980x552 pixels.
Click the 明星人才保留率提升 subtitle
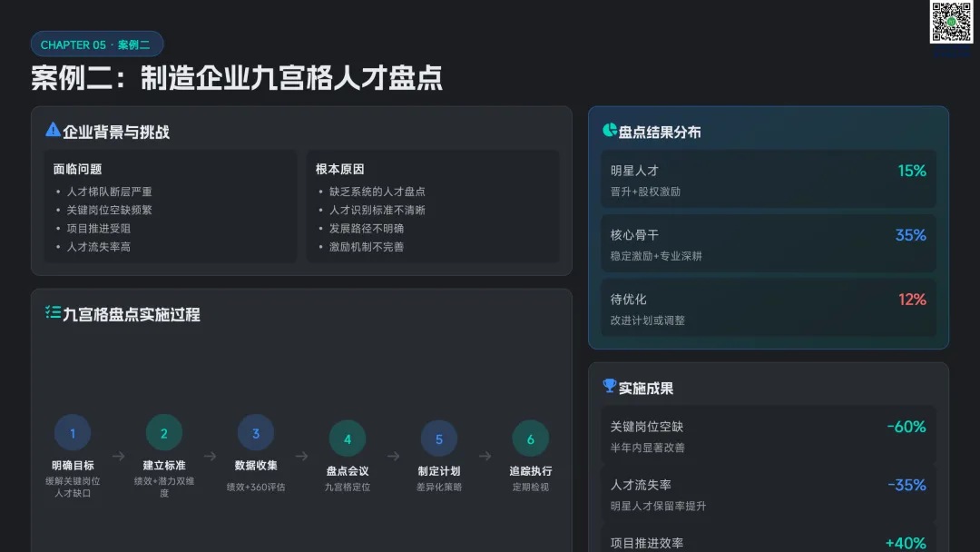point(658,507)
